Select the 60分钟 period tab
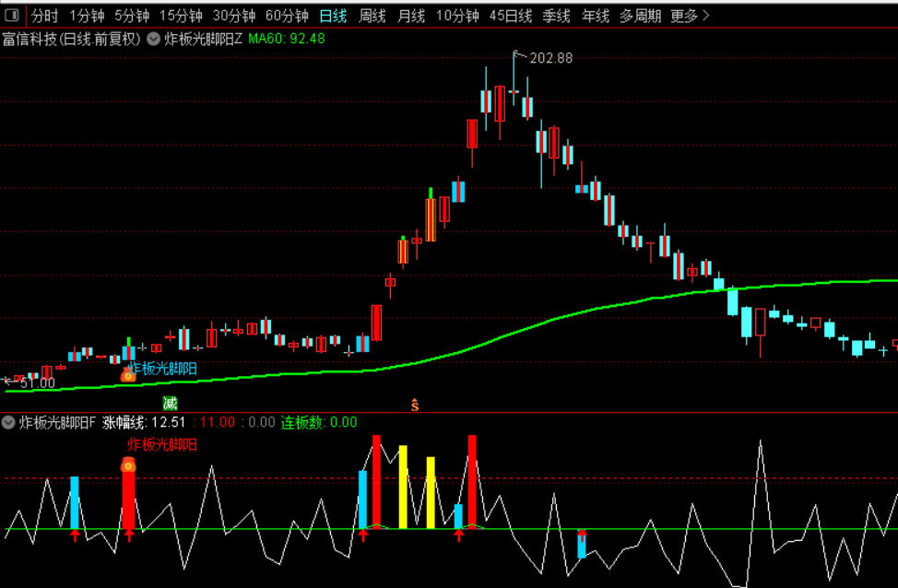The height and width of the screenshot is (588, 898). click(287, 16)
